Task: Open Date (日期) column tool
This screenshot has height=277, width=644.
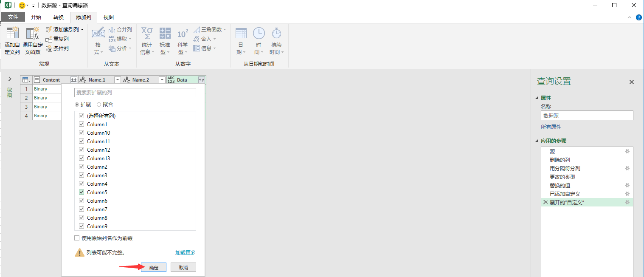Action: (x=241, y=41)
